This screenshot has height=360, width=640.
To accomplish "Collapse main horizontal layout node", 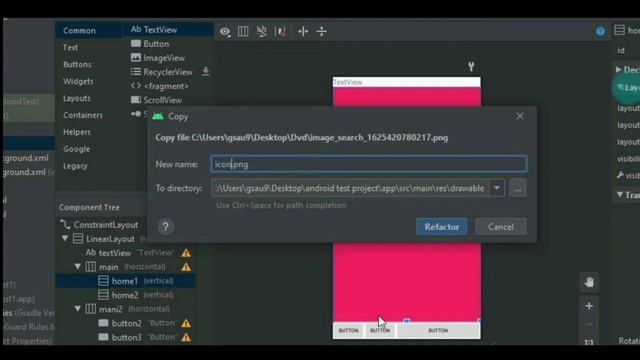I will (x=78, y=267).
